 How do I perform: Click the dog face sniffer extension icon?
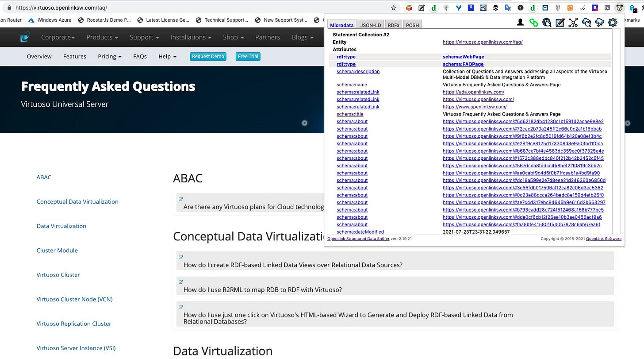(620, 8)
